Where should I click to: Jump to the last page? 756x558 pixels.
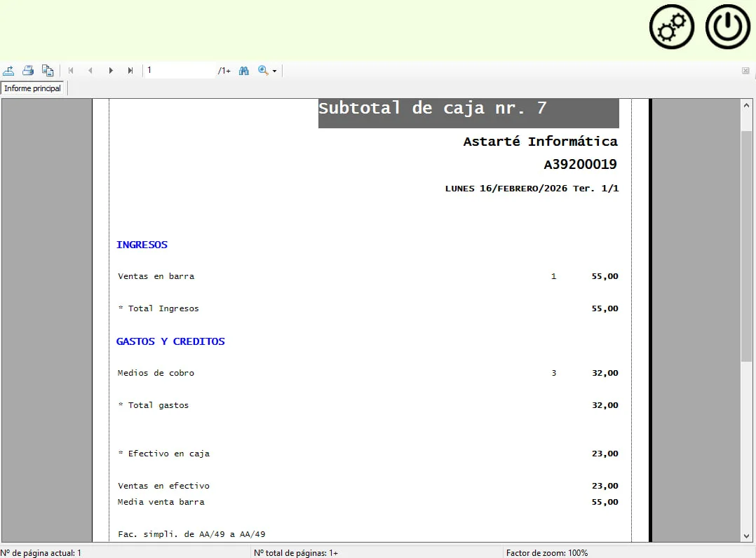(x=130, y=70)
